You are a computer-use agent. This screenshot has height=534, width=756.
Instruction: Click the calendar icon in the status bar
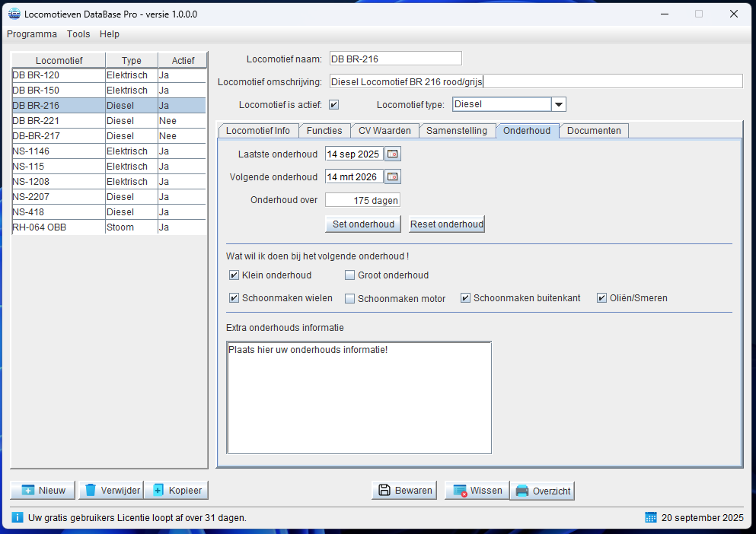click(651, 518)
